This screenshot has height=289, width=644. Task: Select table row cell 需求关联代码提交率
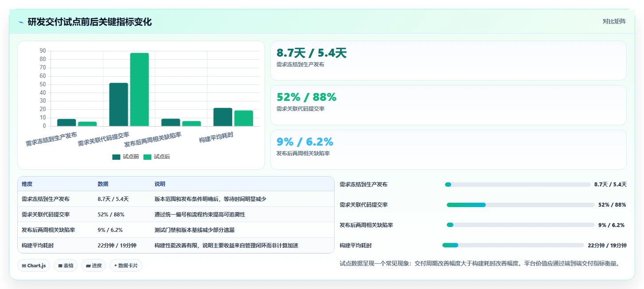click(46, 215)
